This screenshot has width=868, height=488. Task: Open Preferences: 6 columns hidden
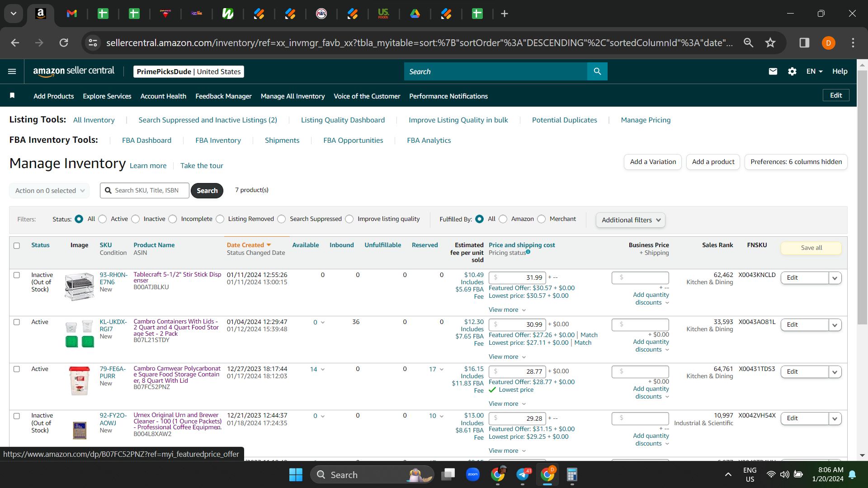pos(796,162)
